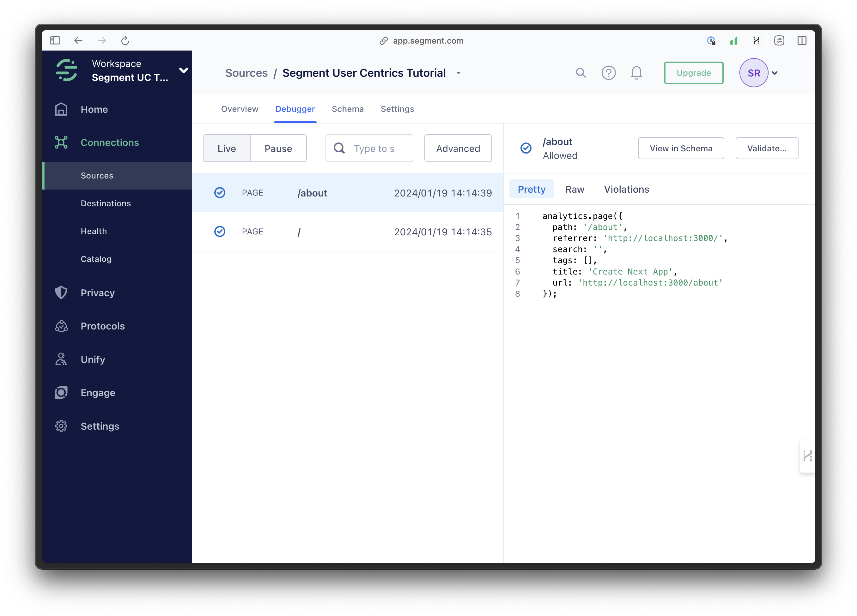
Task: Switch to the Raw tab
Action: coord(574,189)
